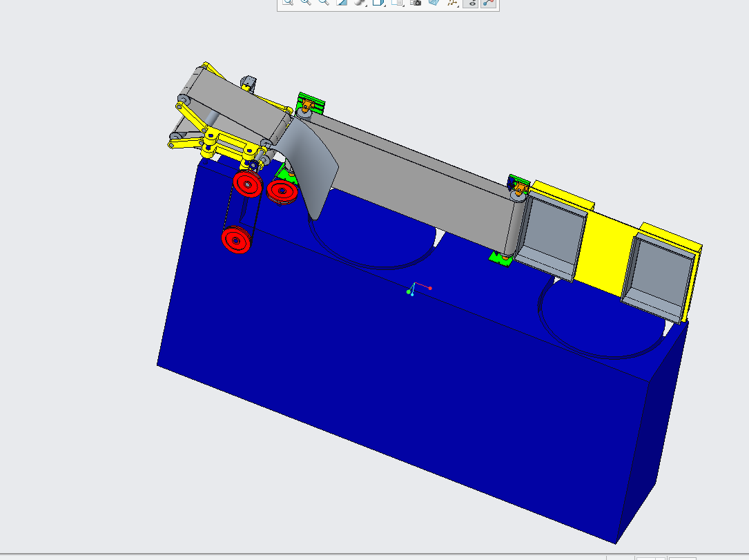Viewport: 749px width, 560px height.
Task: Select the lowest red pulley wheel
Action: tap(236, 240)
